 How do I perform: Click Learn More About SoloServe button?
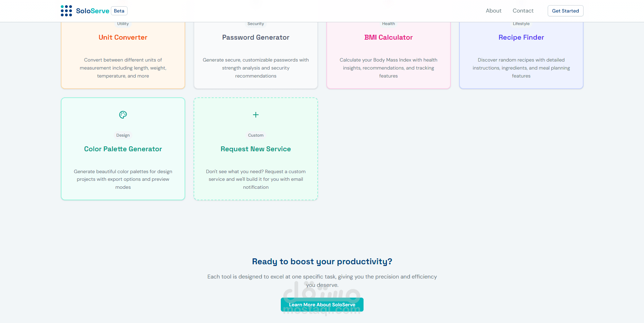point(322,305)
